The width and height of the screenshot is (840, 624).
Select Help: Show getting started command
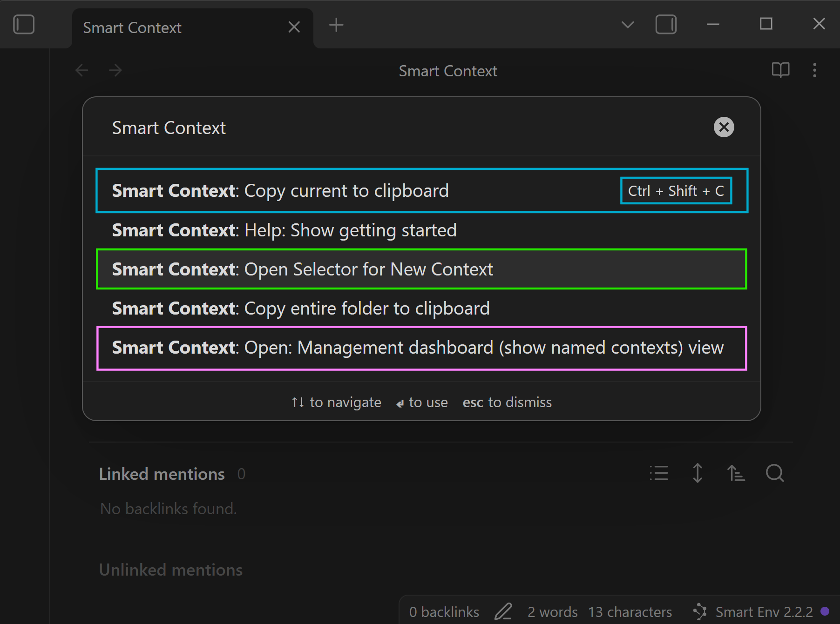click(284, 230)
